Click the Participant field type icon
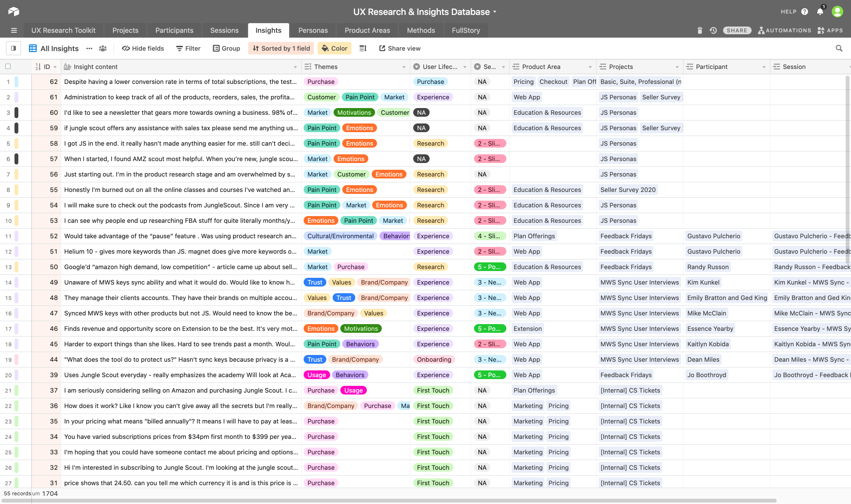 point(690,67)
